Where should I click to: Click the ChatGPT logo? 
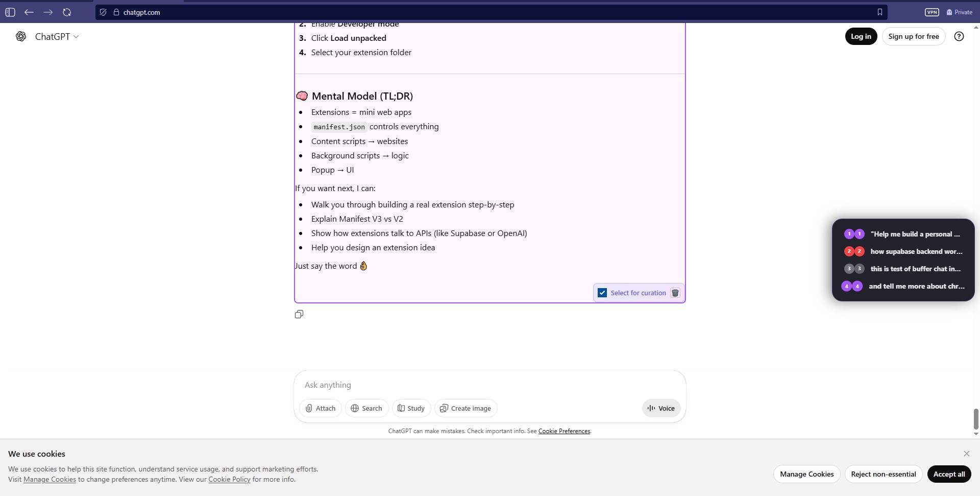pos(21,36)
